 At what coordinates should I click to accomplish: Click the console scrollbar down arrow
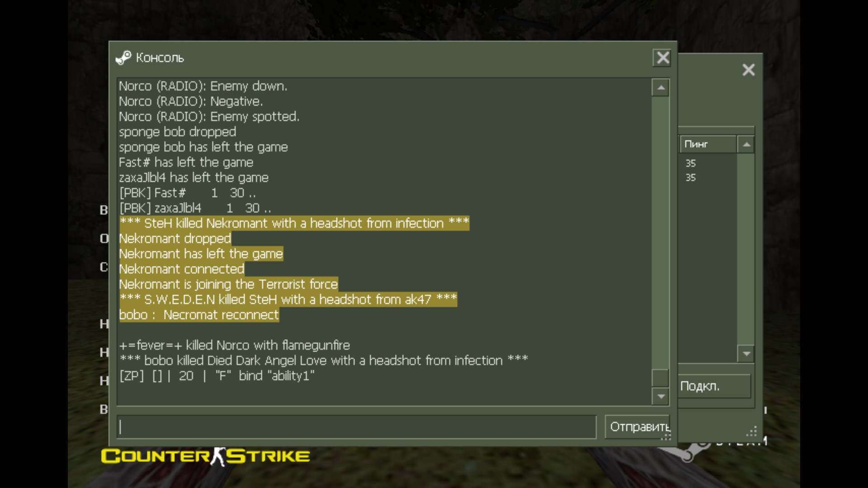tap(660, 396)
